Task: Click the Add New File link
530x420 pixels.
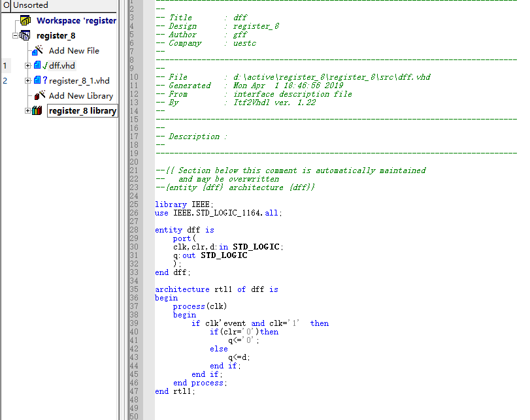Action: [74, 51]
